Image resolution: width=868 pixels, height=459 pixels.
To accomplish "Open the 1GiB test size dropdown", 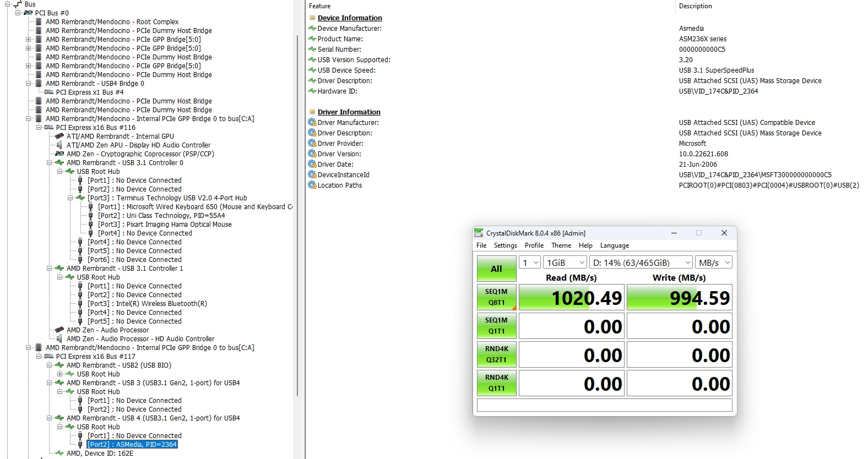I will [565, 263].
